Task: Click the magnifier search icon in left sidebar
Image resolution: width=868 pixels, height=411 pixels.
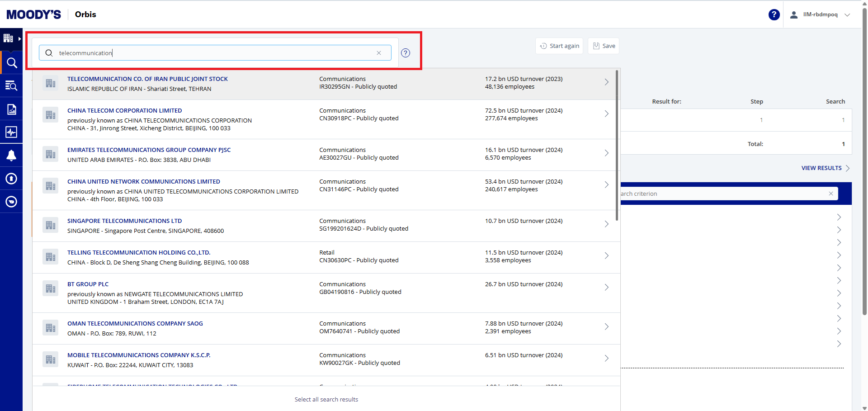Action: click(11, 63)
